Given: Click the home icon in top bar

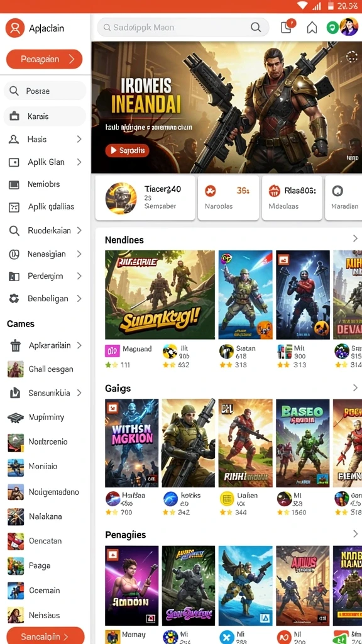Looking at the screenshot, I should point(312,28).
